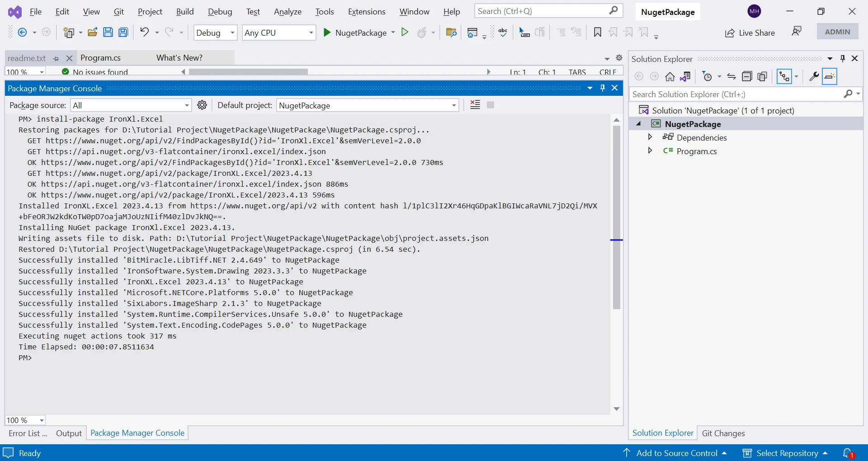Click the Save All icon
The width and height of the screenshot is (868, 461).
pyautogui.click(x=123, y=32)
